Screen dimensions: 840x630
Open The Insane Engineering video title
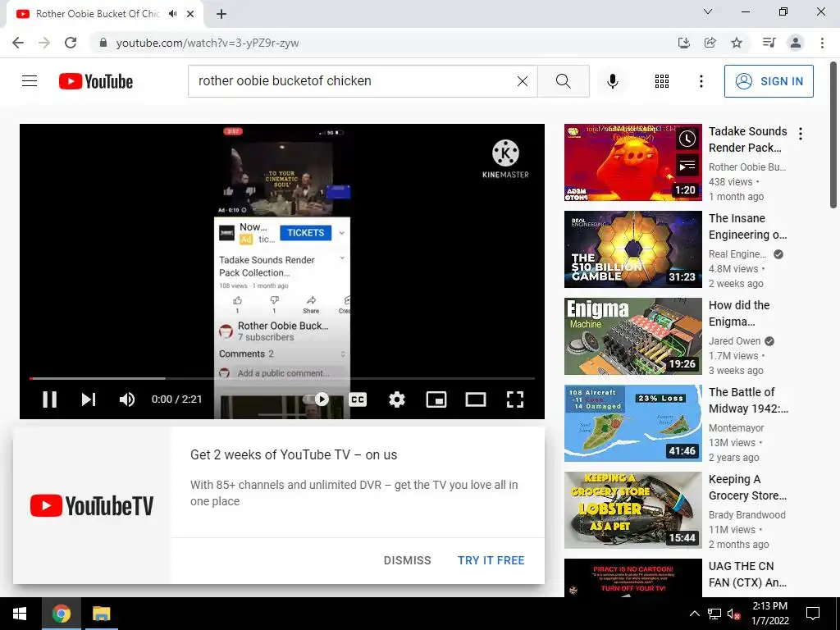click(748, 226)
